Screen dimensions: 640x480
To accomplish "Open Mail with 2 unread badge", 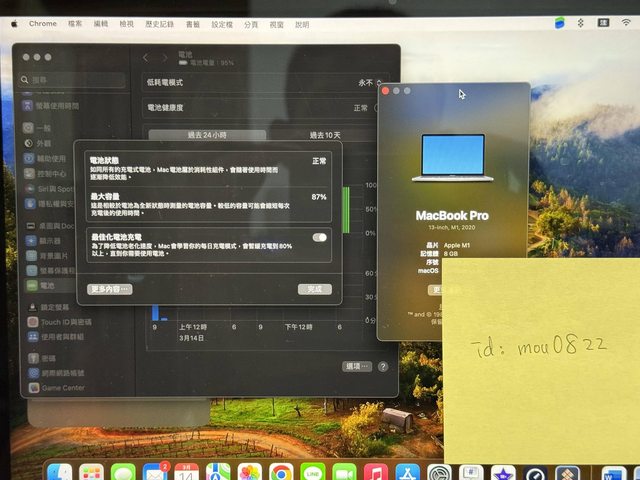I will [x=155, y=473].
